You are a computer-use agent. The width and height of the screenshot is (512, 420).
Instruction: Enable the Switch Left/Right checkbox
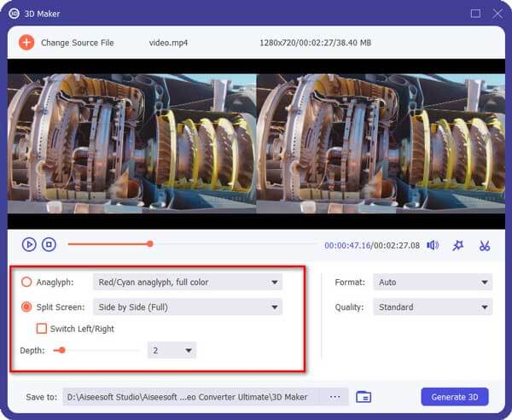coord(41,329)
